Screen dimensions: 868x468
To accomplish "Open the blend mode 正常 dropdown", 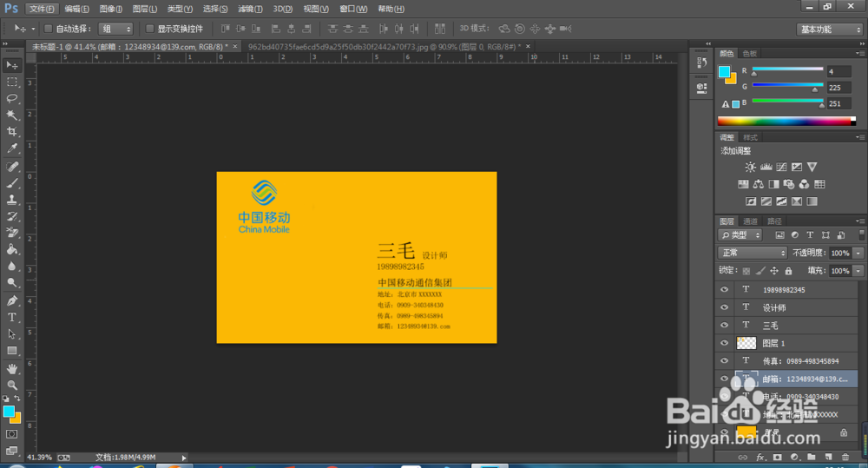I will (753, 253).
